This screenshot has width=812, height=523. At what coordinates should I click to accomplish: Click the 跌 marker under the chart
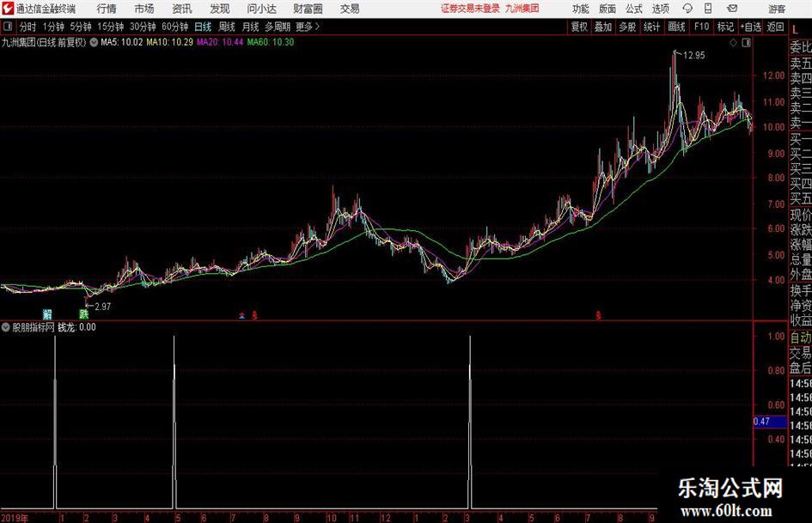[x=84, y=313]
